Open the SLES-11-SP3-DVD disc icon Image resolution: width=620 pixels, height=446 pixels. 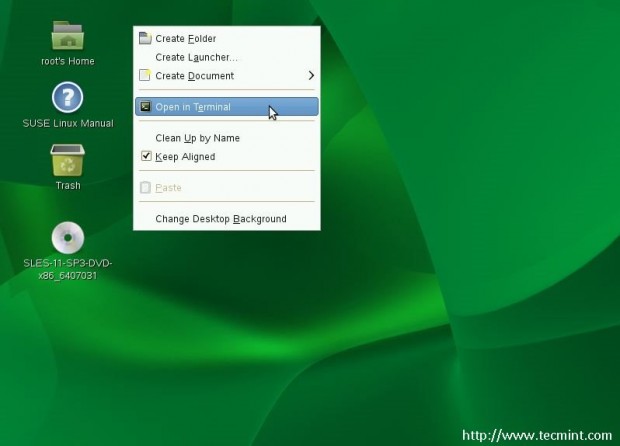pos(68,237)
